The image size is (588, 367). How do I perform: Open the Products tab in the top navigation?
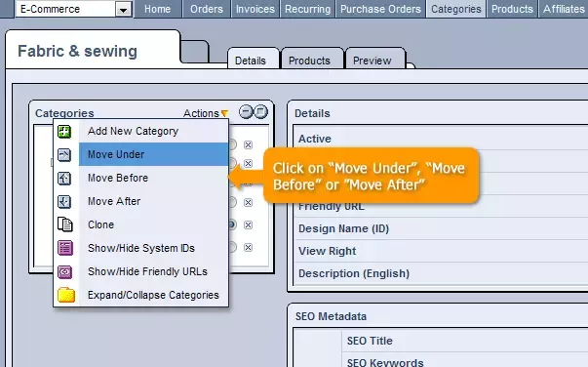point(512,9)
